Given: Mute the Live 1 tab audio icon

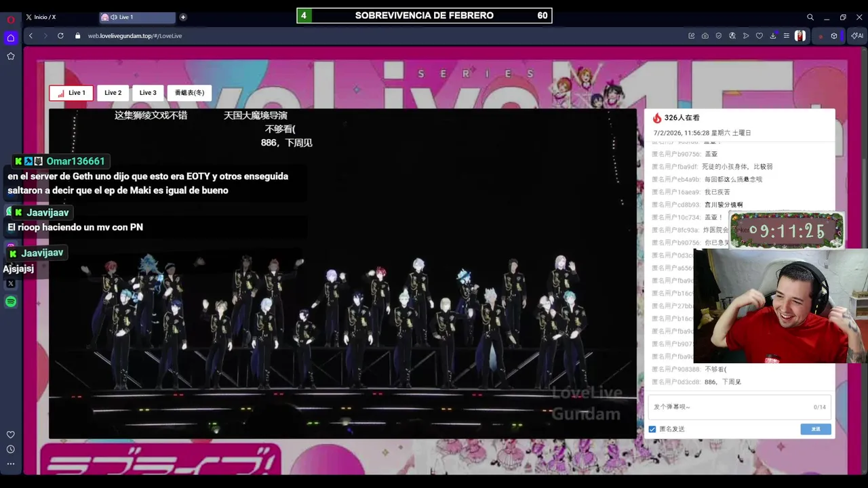Looking at the screenshot, I should (113, 17).
